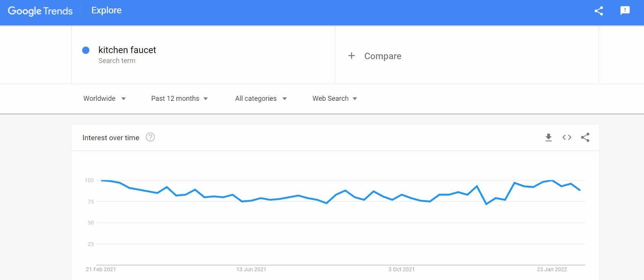
Task: Click the 3 Oct 2021 point on the chart axis
Action: click(x=401, y=269)
